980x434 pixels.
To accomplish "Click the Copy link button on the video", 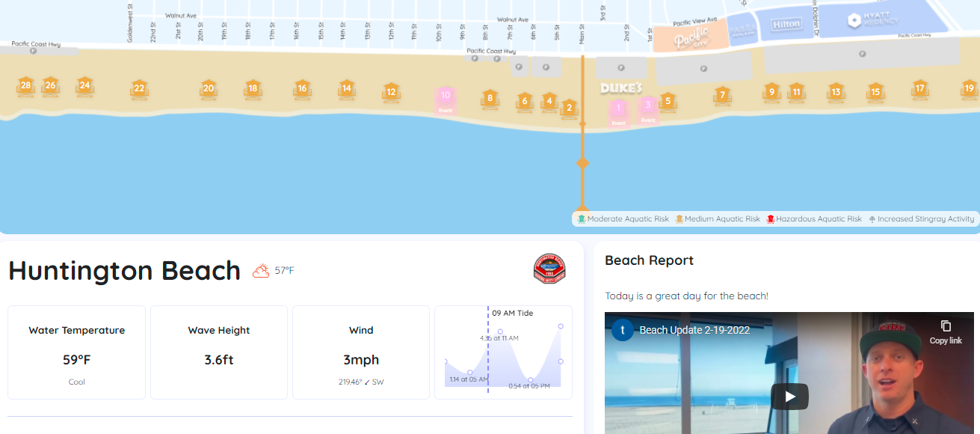I will point(946,331).
